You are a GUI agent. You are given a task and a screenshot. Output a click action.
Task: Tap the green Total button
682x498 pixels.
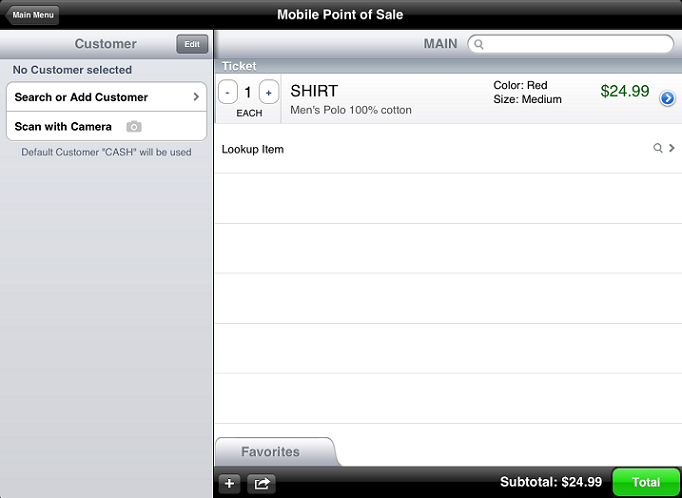[x=646, y=482]
